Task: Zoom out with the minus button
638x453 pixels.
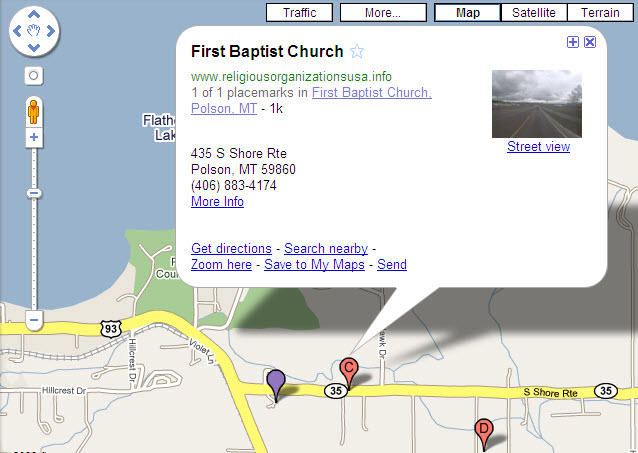Action: coord(34,321)
